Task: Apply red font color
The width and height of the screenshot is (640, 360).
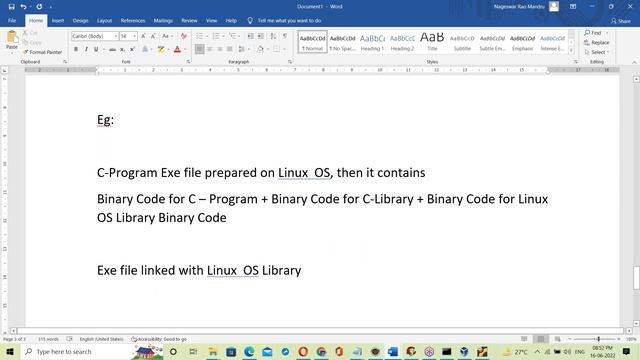Action: tap(177, 49)
